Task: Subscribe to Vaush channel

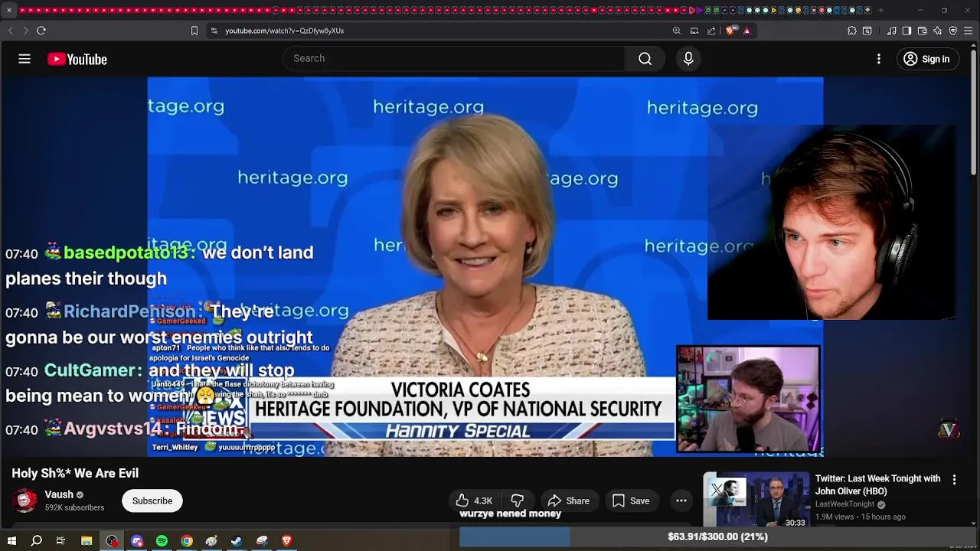Action: click(152, 500)
